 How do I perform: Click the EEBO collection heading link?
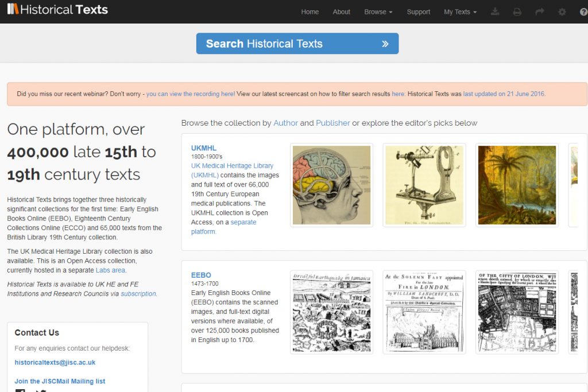coord(201,275)
